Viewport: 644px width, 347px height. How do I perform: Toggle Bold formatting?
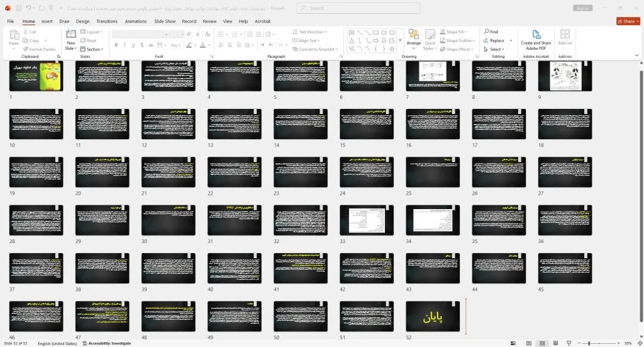(116, 45)
